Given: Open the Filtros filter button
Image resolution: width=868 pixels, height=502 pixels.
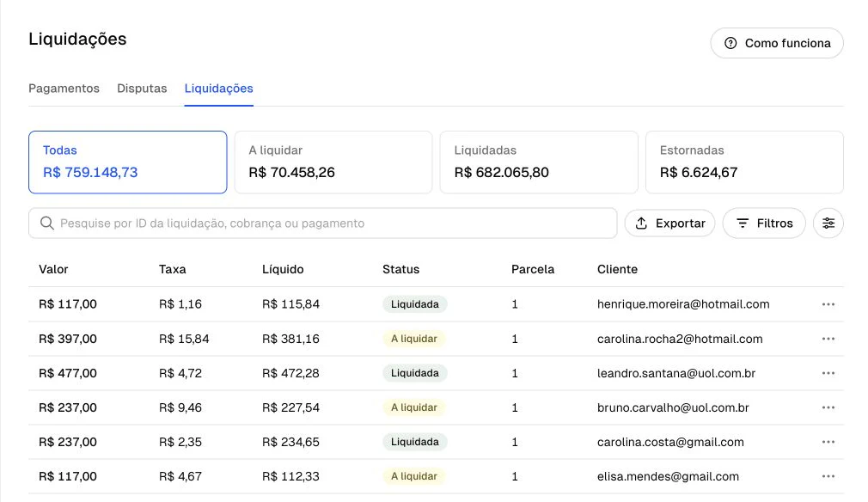Looking at the screenshot, I should [x=764, y=223].
